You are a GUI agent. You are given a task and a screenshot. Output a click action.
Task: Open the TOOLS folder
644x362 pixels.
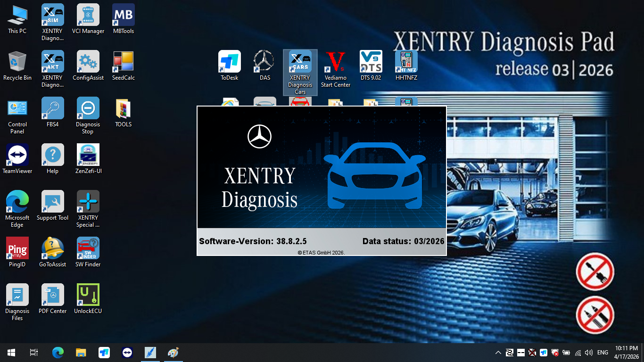pos(124,112)
